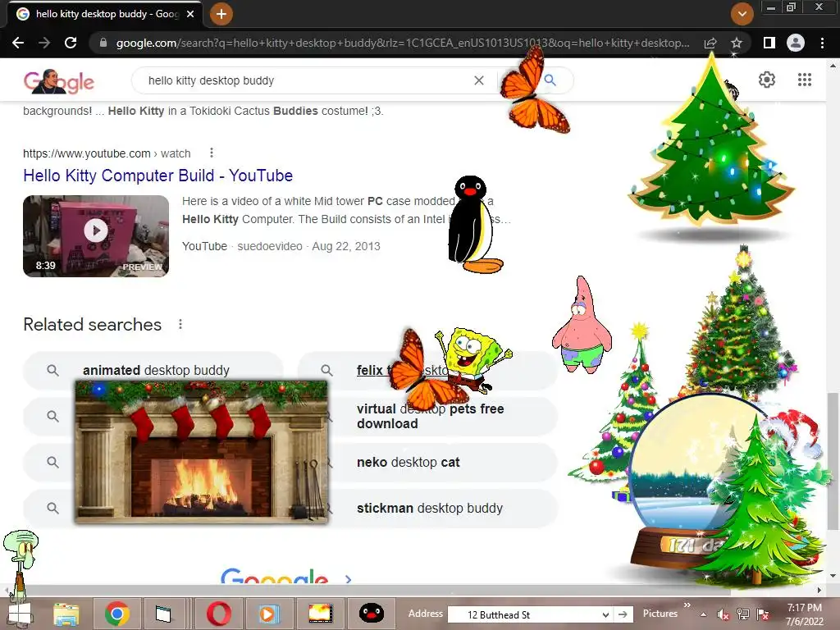The height and width of the screenshot is (630, 840).
Task: Bookmark this page with star icon
Action: [737, 43]
